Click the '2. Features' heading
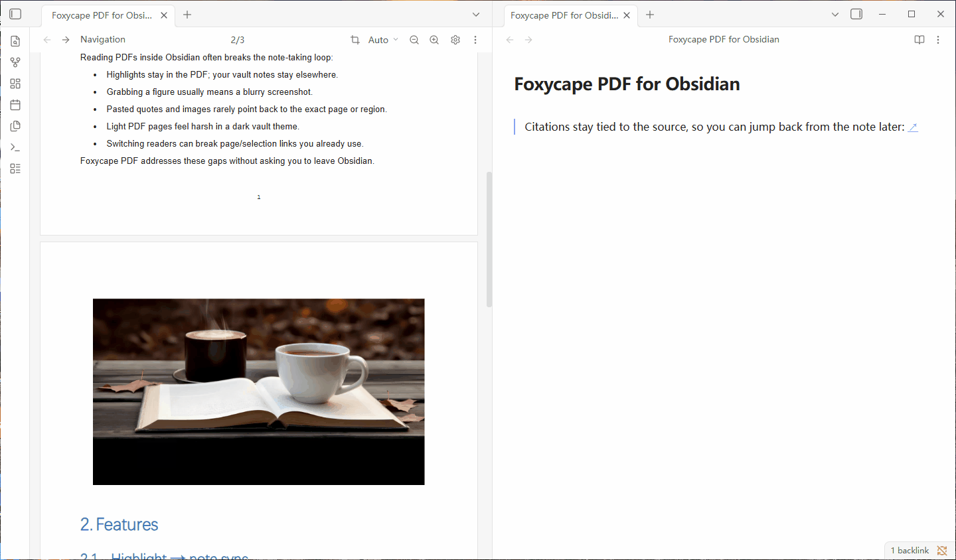The image size is (956, 560). click(x=119, y=525)
